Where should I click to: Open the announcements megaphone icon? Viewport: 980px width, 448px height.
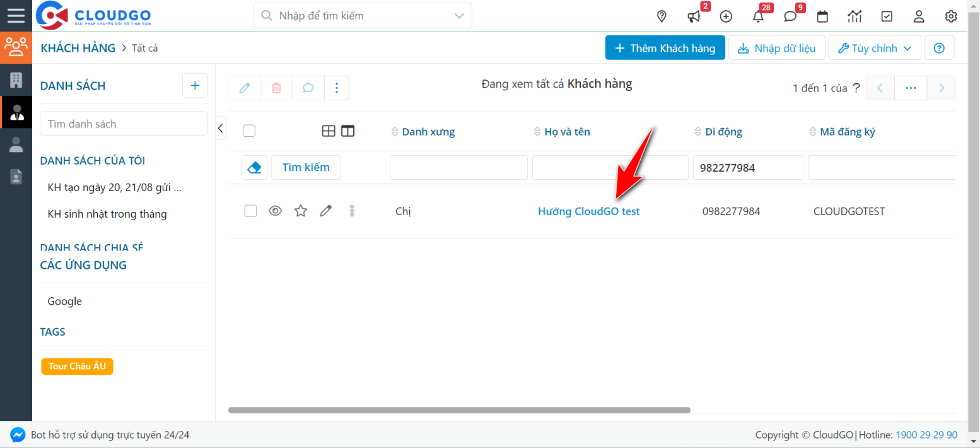[x=694, y=16]
